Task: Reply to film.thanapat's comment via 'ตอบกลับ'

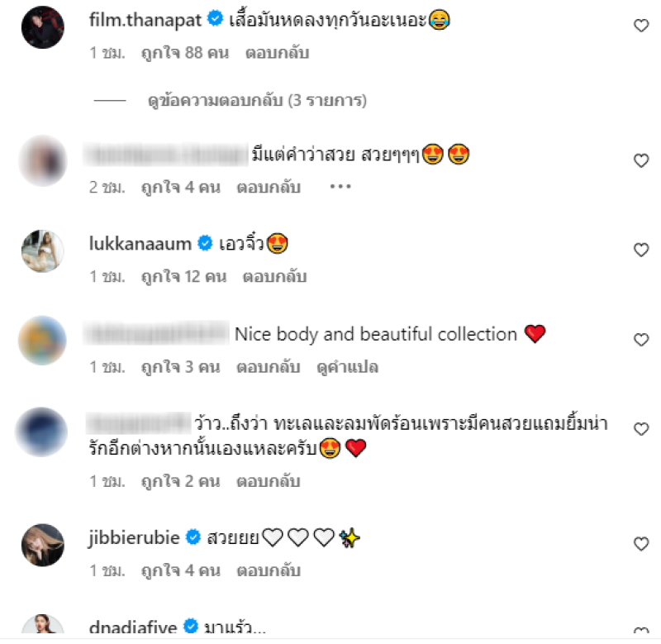Action: point(278,53)
